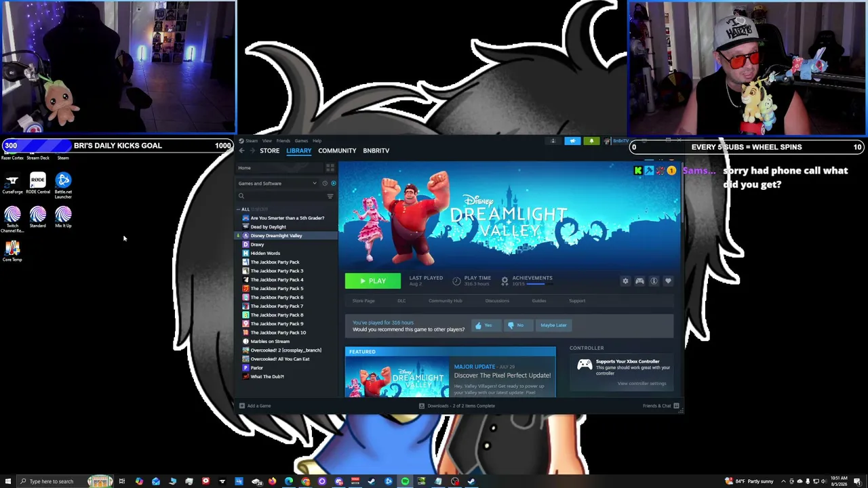Open the Help menu in Steam
This screenshot has height=488, width=868.
tap(317, 141)
